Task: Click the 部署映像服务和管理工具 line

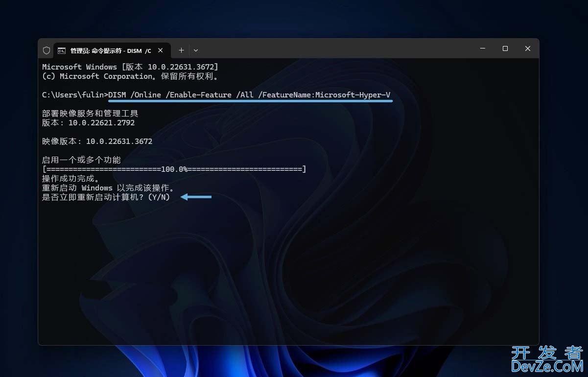Action: click(90, 114)
